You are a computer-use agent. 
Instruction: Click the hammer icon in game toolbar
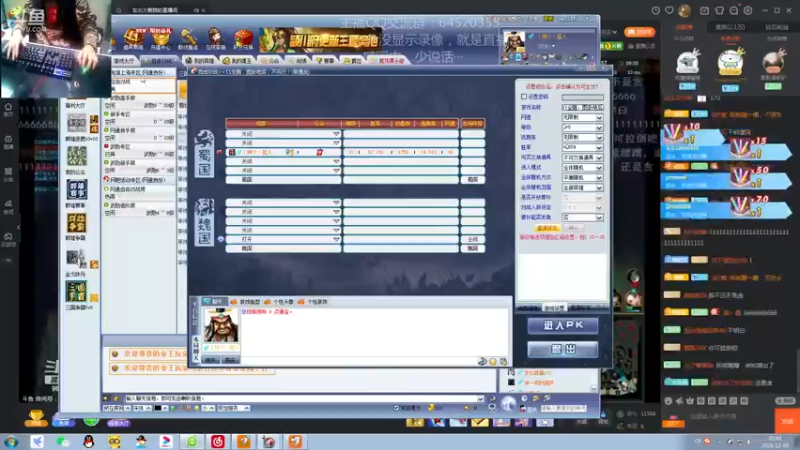(188, 39)
